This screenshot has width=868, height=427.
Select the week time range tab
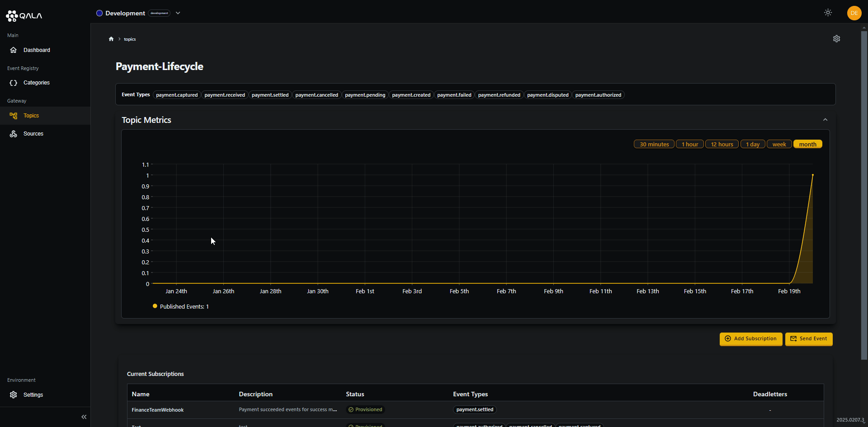point(779,144)
